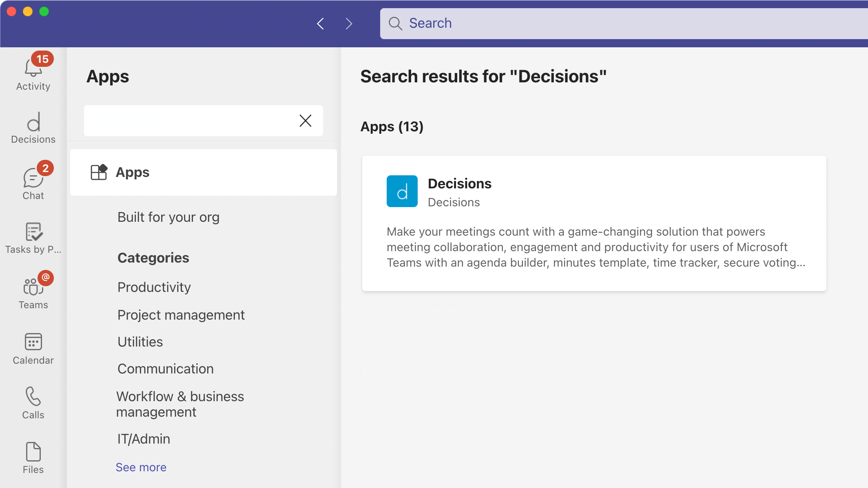Go forward with the right arrow

click(x=349, y=24)
